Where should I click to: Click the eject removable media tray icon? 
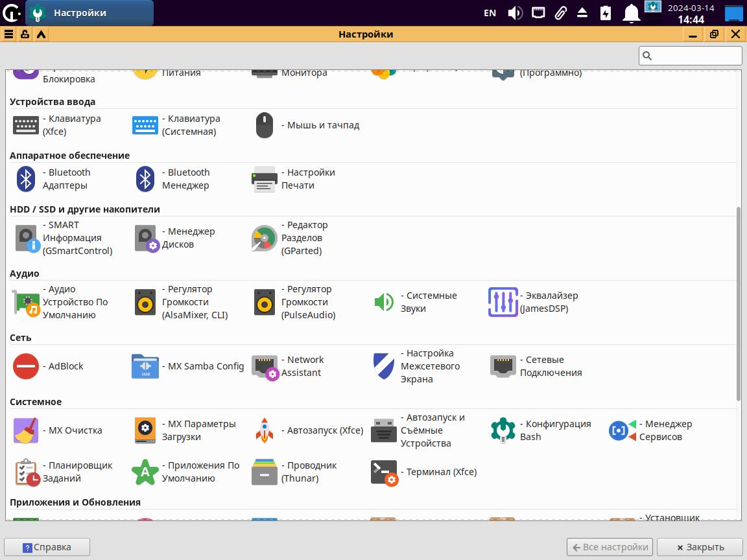tap(582, 13)
